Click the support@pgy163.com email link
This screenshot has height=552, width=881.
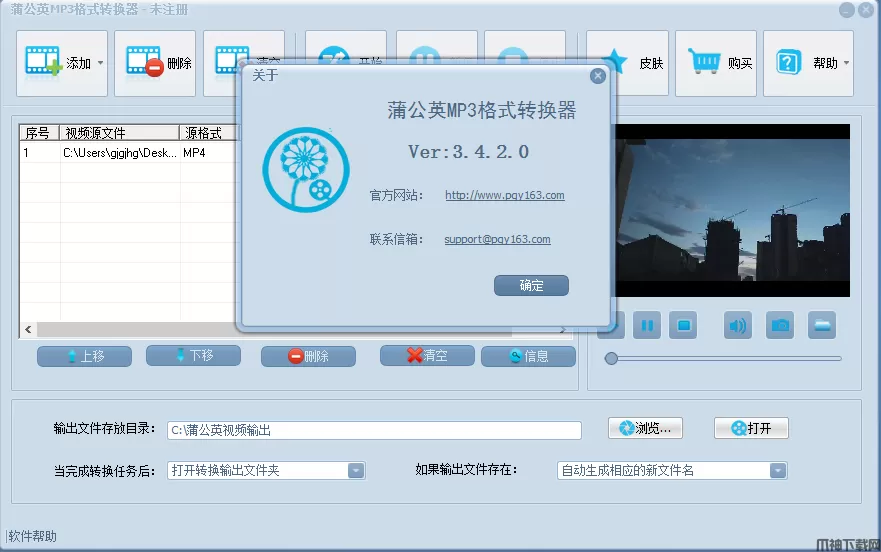tap(497, 240)
